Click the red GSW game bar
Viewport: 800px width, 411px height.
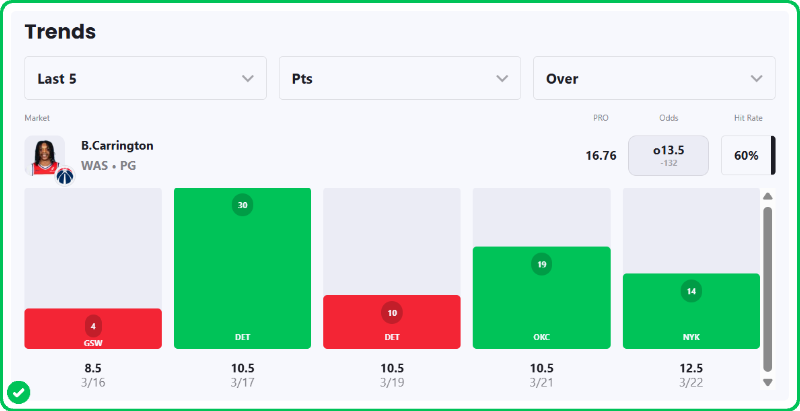coord(93,329)
